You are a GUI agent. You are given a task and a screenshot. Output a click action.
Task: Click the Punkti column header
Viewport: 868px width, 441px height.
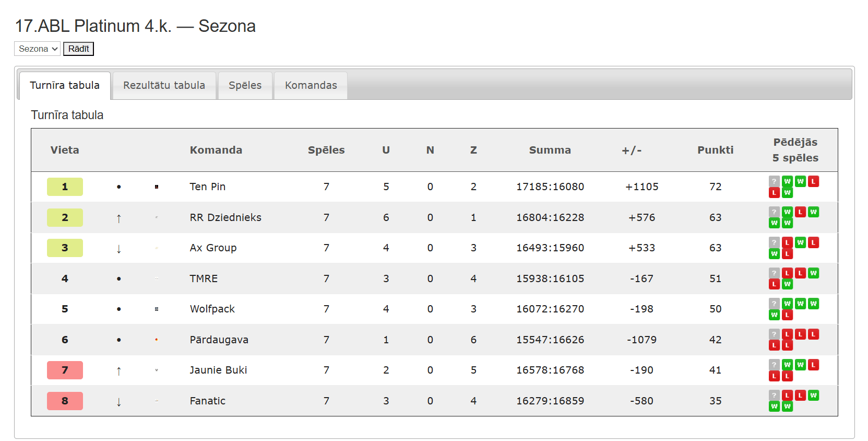coord(715,150)
